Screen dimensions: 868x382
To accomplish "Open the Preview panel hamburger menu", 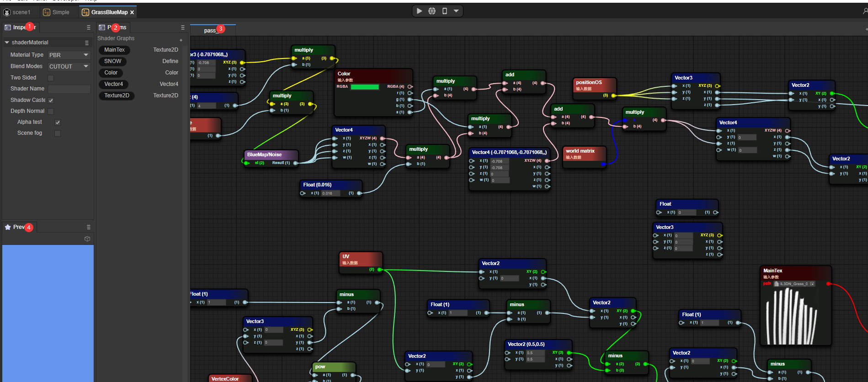I will (89, 227).
